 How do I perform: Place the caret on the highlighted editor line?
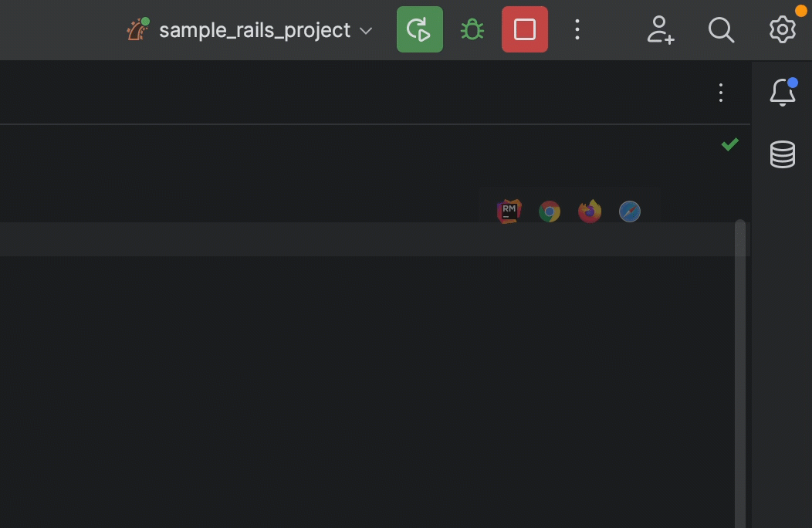click(x=309, y=239)
